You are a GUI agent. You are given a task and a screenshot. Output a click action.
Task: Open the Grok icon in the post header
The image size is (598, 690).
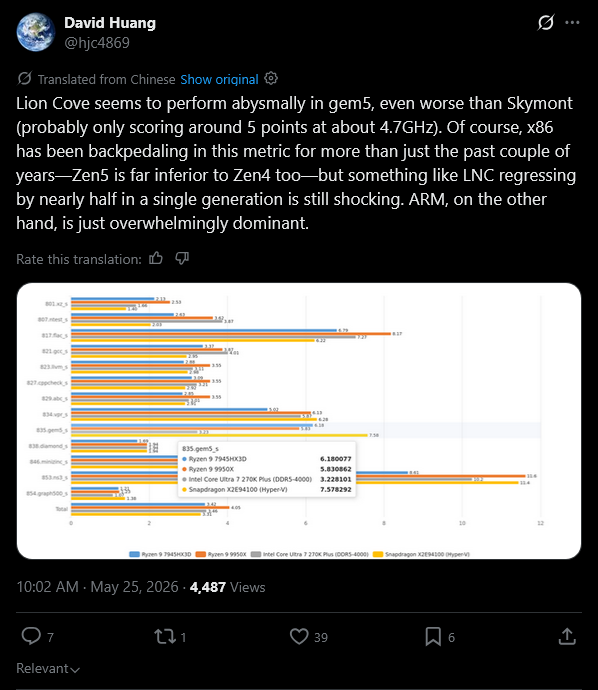(x=545, y=22)
